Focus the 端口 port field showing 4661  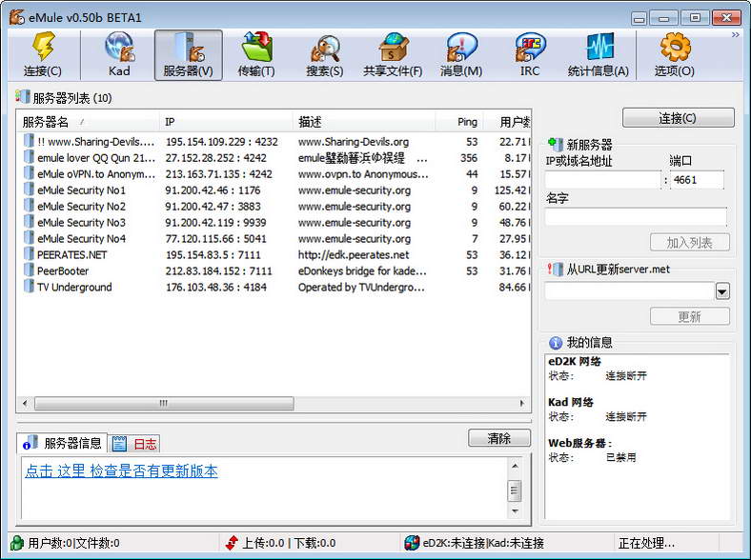(697, 180)
